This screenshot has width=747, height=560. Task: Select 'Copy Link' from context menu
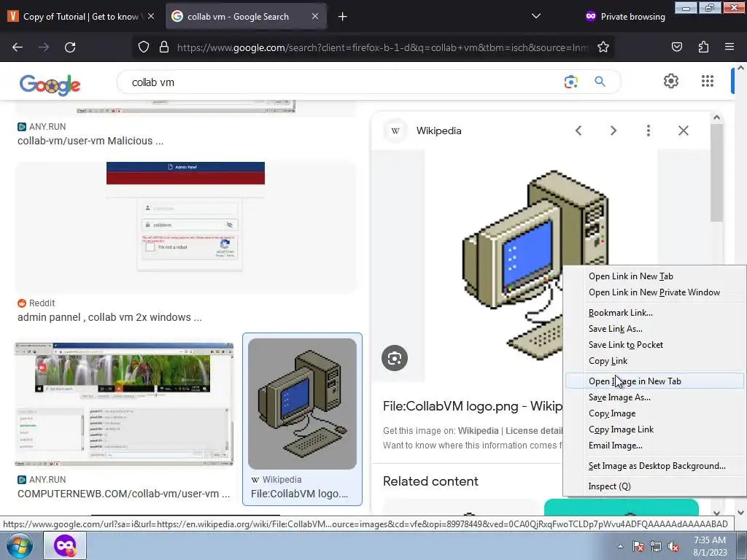[x=608, y=361]
